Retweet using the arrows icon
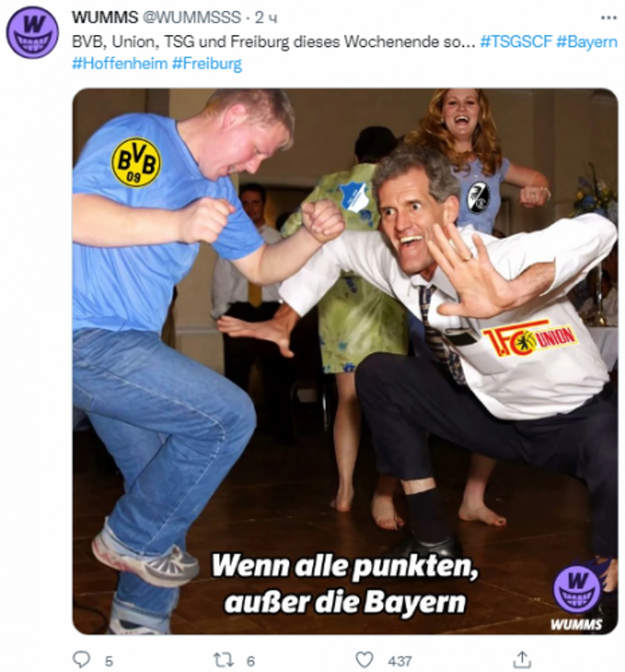 click(223, 660)
